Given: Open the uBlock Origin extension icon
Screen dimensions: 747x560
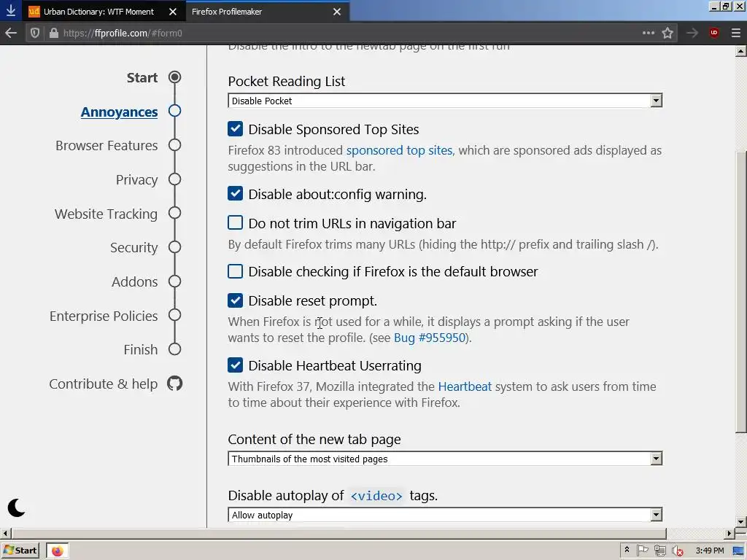Looking at the screenshot, I should click(713, 33).
